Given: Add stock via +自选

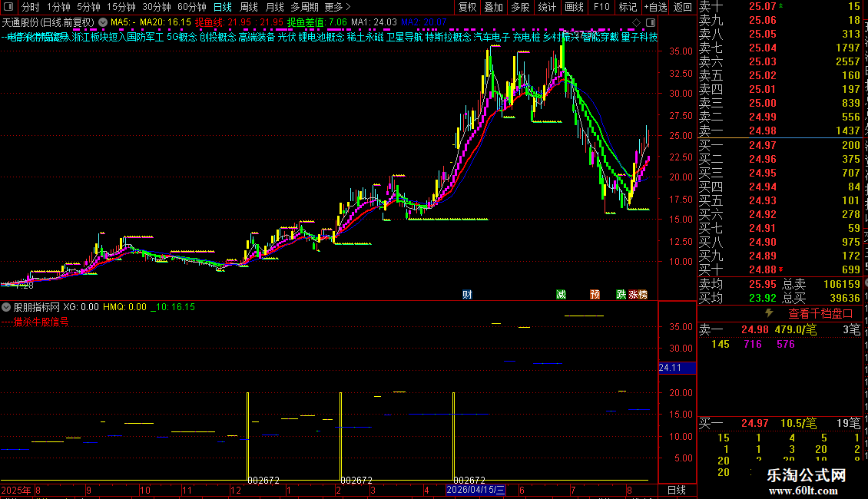Looking at the screenshot, I should point(656,7).
